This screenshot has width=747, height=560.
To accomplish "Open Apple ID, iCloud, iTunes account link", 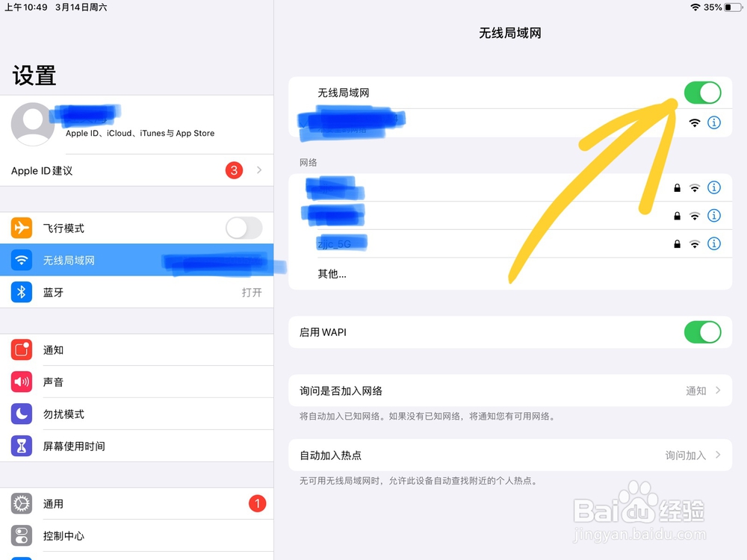I will point(140,134).
